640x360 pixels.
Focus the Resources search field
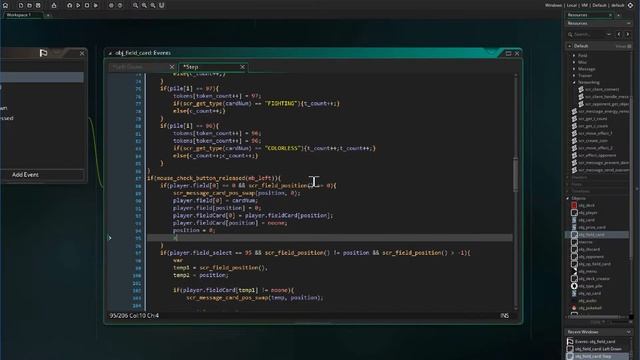pyautogui.click(x=589, y=34)
